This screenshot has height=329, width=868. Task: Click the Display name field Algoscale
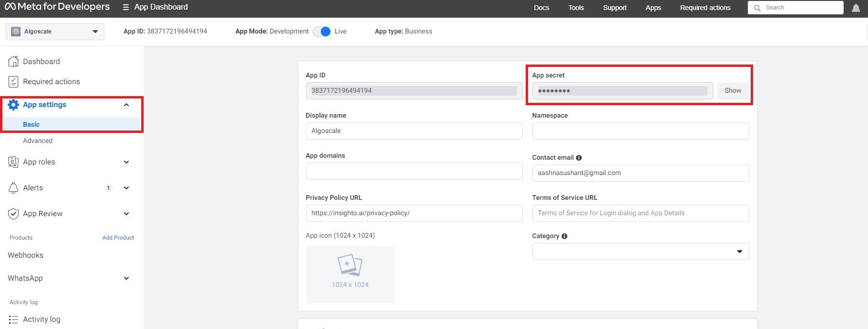coord(414,131)
